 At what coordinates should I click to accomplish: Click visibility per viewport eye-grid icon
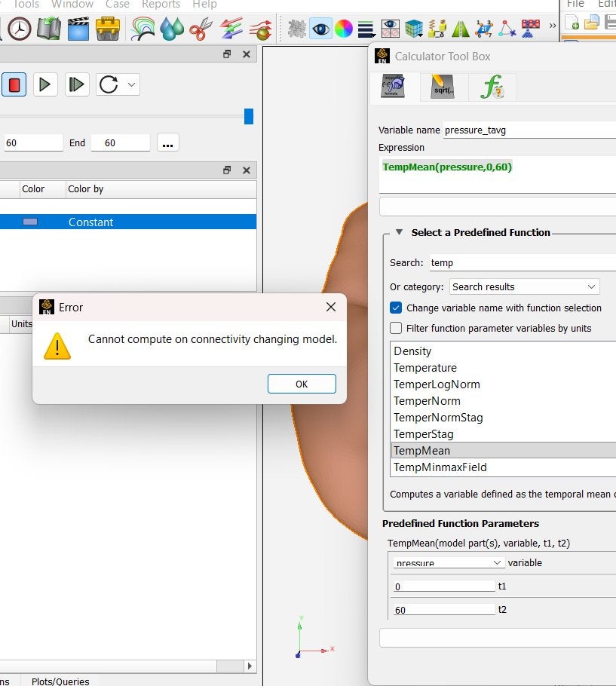(391, 29)
